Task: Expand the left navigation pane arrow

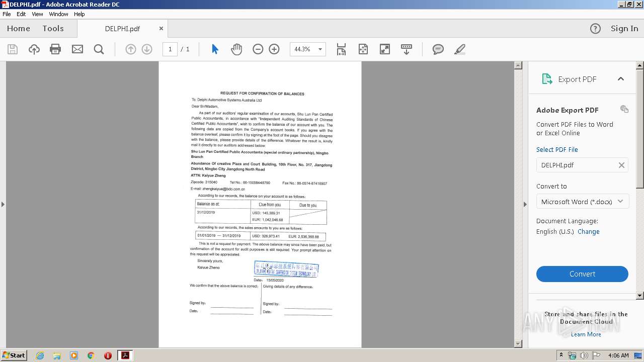Action: pos(3,204)
